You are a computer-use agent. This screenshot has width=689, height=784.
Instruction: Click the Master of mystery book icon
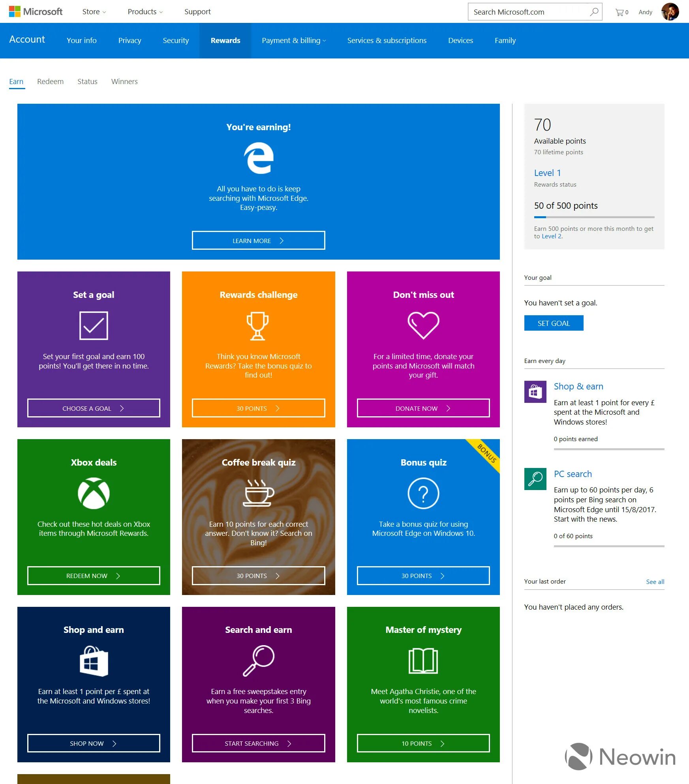[x=423, y=661]
